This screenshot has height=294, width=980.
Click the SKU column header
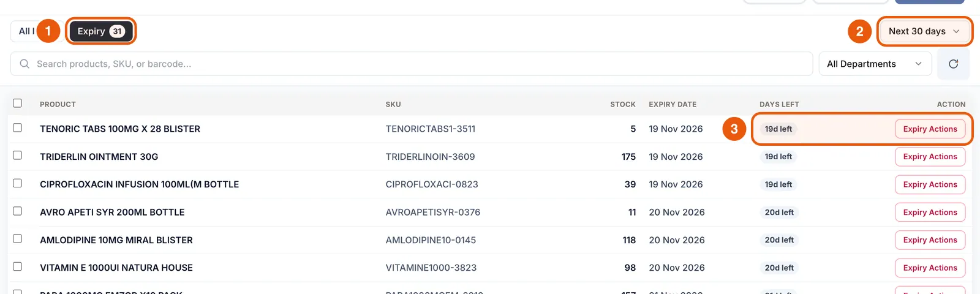click(x=393, y=104)
